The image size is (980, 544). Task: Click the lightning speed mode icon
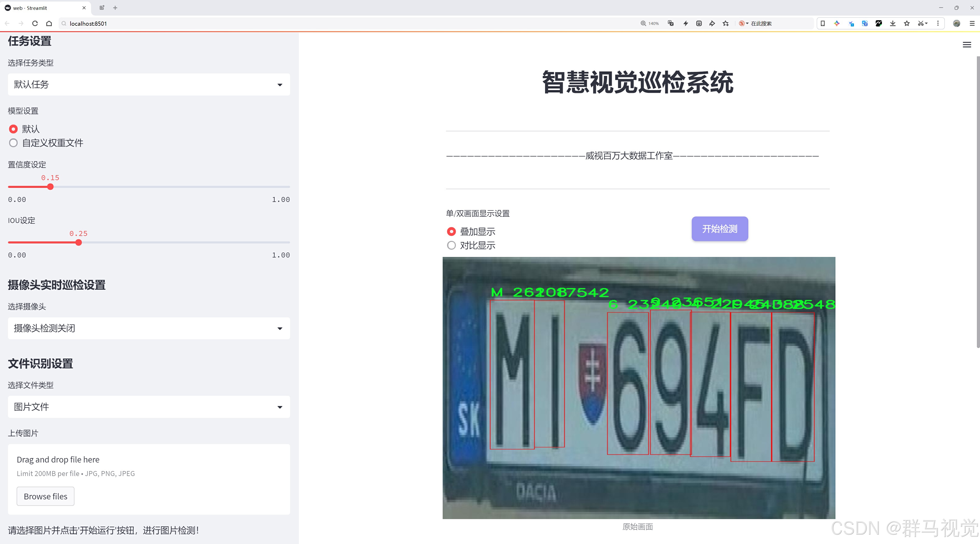point(686,24)
